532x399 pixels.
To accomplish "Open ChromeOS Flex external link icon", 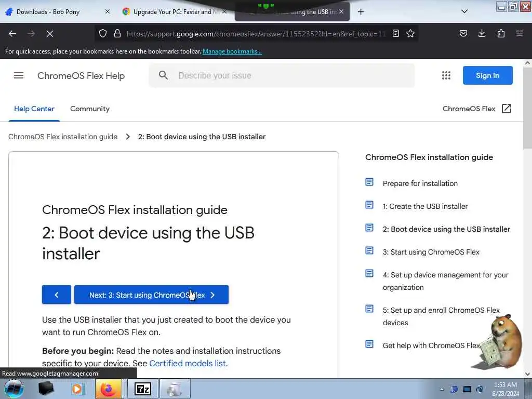I will [506, 109].
